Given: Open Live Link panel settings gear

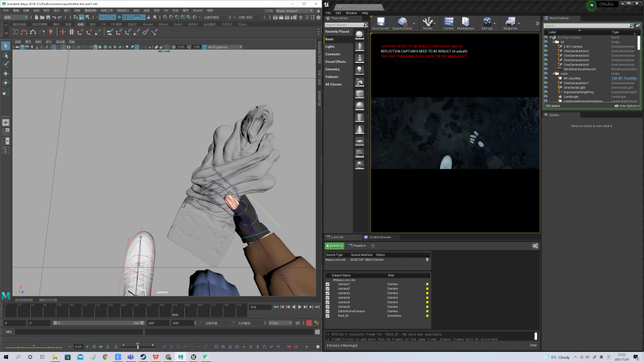Looking at the screenshot, I should coord(535,246).
